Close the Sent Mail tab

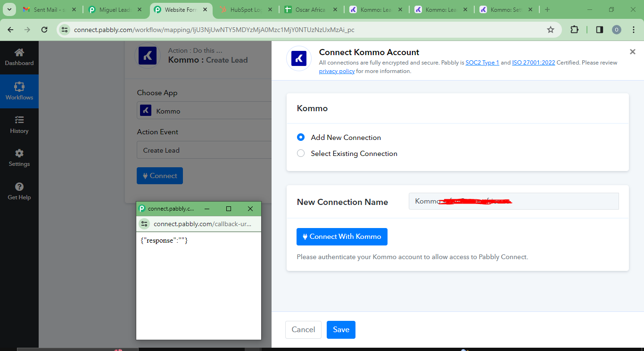click(74, 9)
